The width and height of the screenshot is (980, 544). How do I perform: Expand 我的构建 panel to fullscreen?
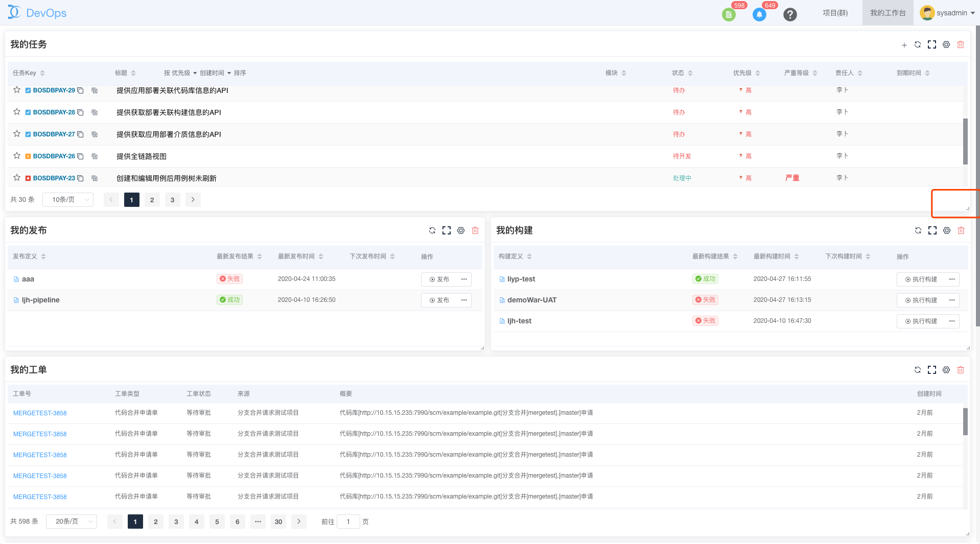pyautogui.click(x=932, y=230)
